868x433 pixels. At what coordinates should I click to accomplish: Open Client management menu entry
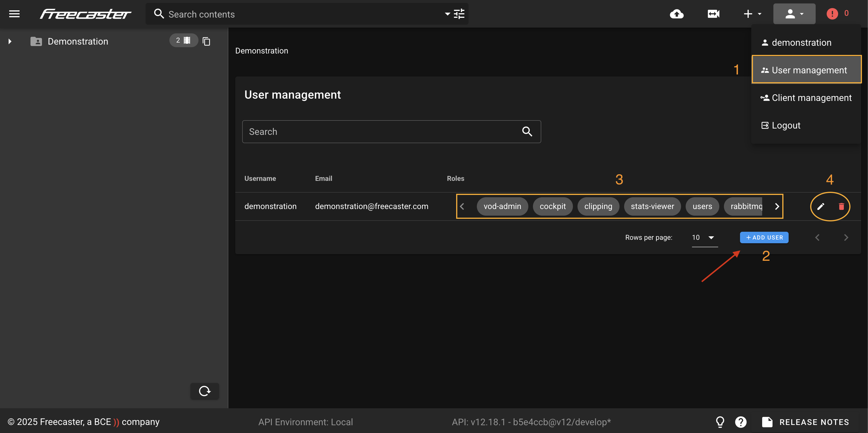click(806, 98)
